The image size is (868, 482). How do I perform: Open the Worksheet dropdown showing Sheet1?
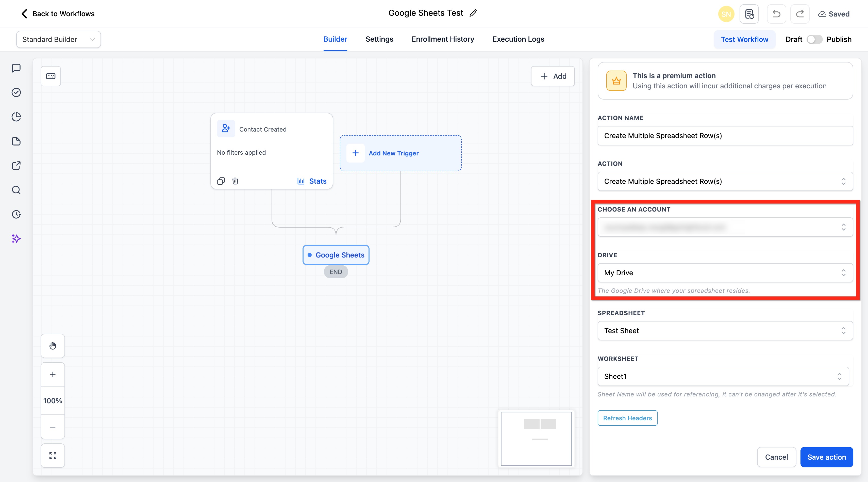pyautogui.click(x=723, y=376)
